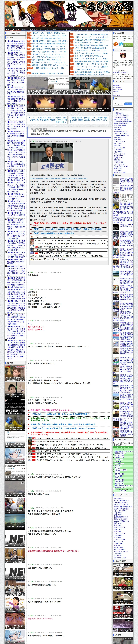This screenshot has height=644, width=138.
Task: Open the Twitter bird icon
Action: point(121,44)
